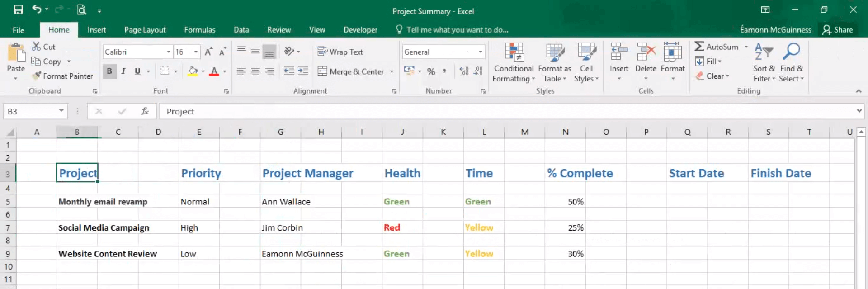Click the Borders icon
The height and width of the screenshot is (289, 868).
[x=165, y=71]
